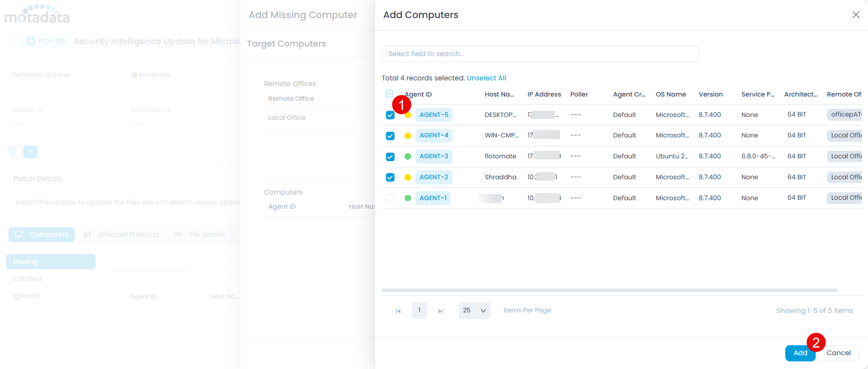This screenshot has width=868, height=369.
Task: Click the 6.8.0-45-... service pack cell
Action: click(x=758, y=156)
